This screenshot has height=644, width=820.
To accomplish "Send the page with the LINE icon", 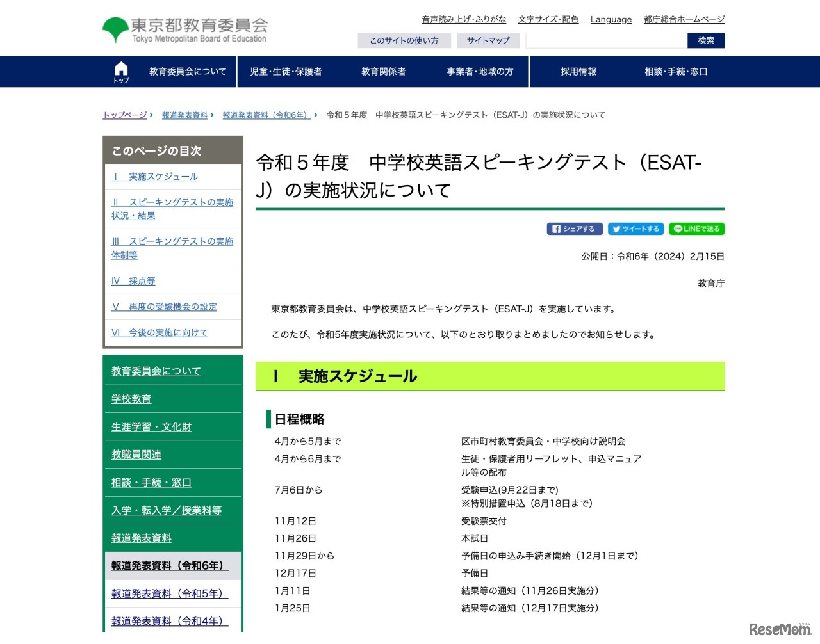I will (x=696, y=229).
